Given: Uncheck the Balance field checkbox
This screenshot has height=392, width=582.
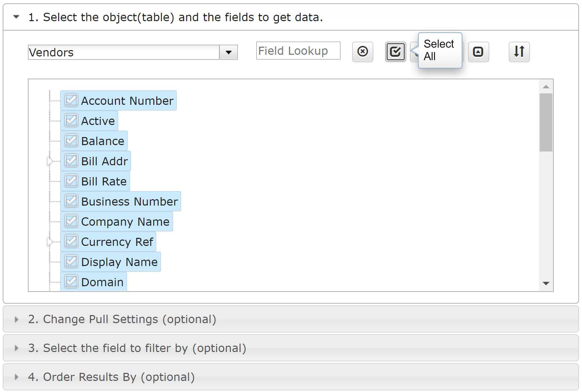Looking at the screenshot, I should 71,140.
